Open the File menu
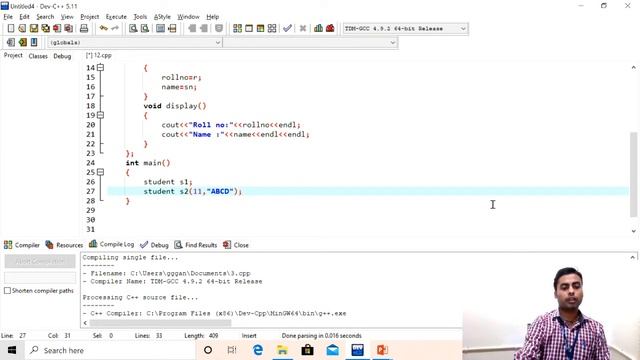This screenshot has width=640, height=360. point(8,17)
